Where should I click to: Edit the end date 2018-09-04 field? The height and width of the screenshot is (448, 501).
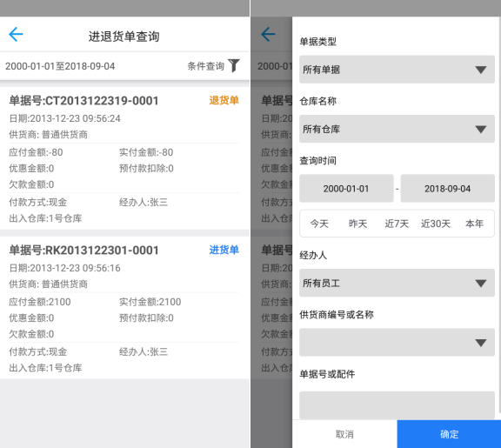coord(447,188)
